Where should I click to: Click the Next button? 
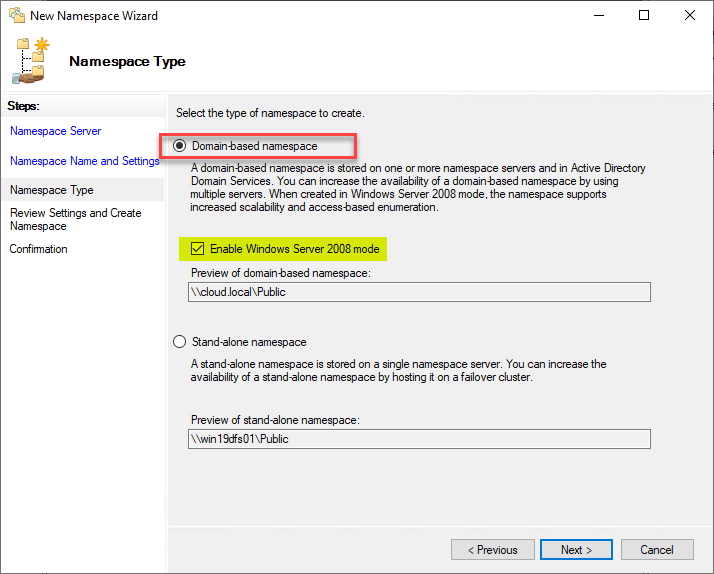pos(576,550)
